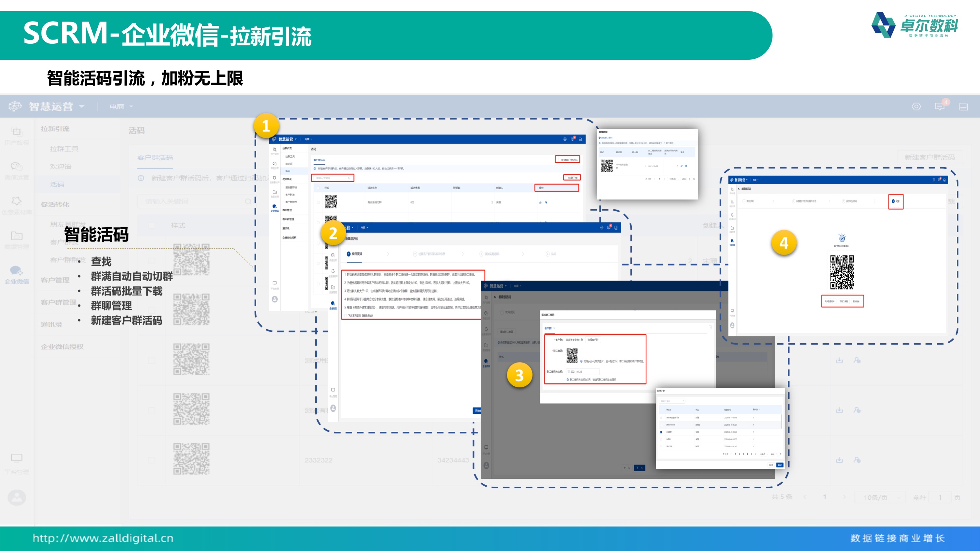
Task: Click 同步到素材库 button in step 4
Action: coord(829,301)
